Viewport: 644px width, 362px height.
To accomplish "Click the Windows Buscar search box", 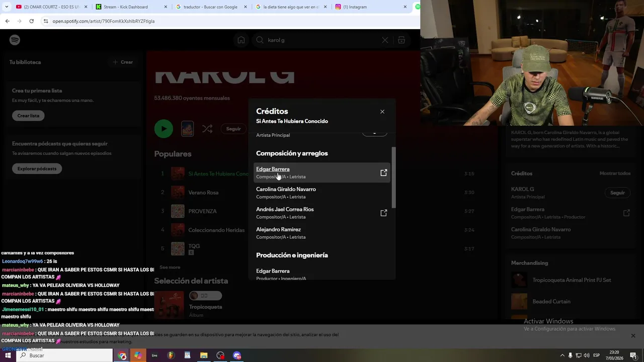I will tap(64, 355).
